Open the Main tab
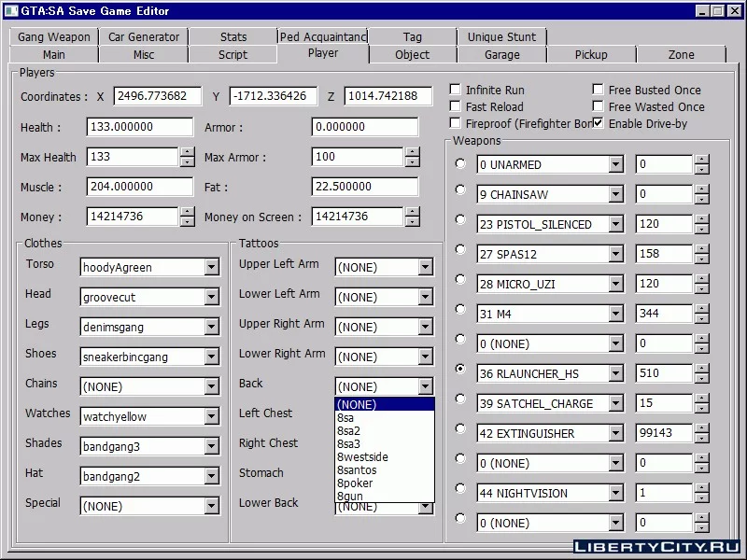The image size is (747, 560). point(54,55)
